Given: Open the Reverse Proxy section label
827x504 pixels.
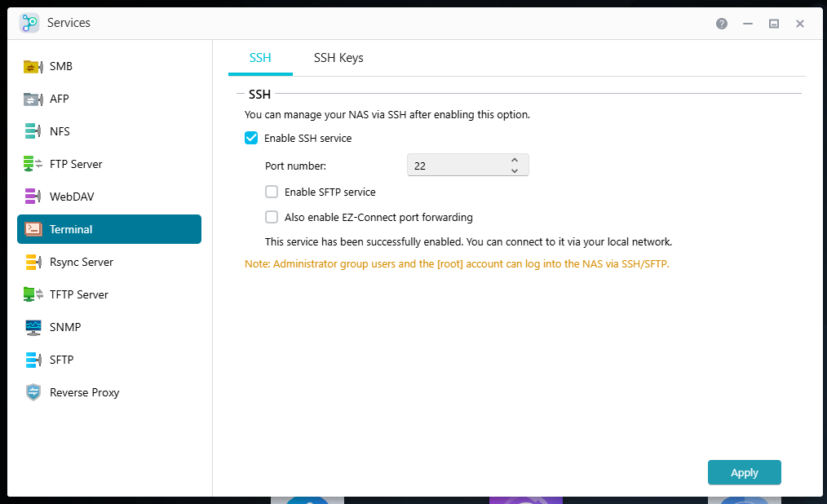Looking at the screenshot, I should pos(84,393).
